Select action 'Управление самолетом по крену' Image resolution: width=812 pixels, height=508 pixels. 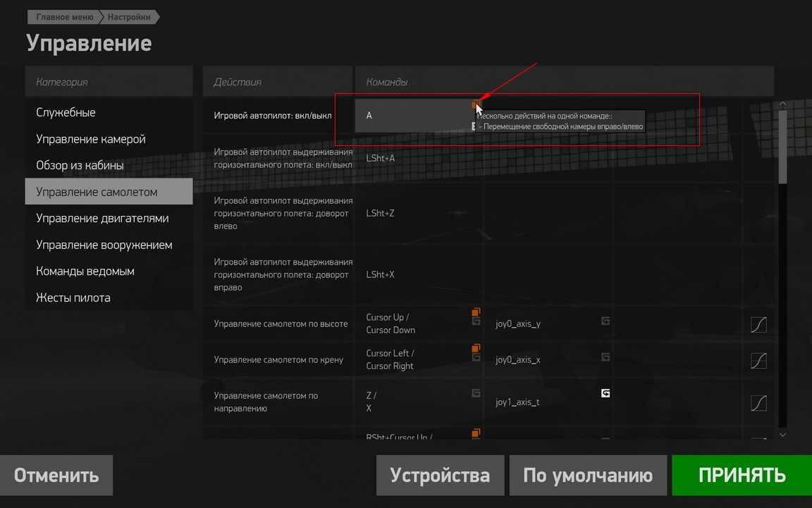tap(278, 359)
